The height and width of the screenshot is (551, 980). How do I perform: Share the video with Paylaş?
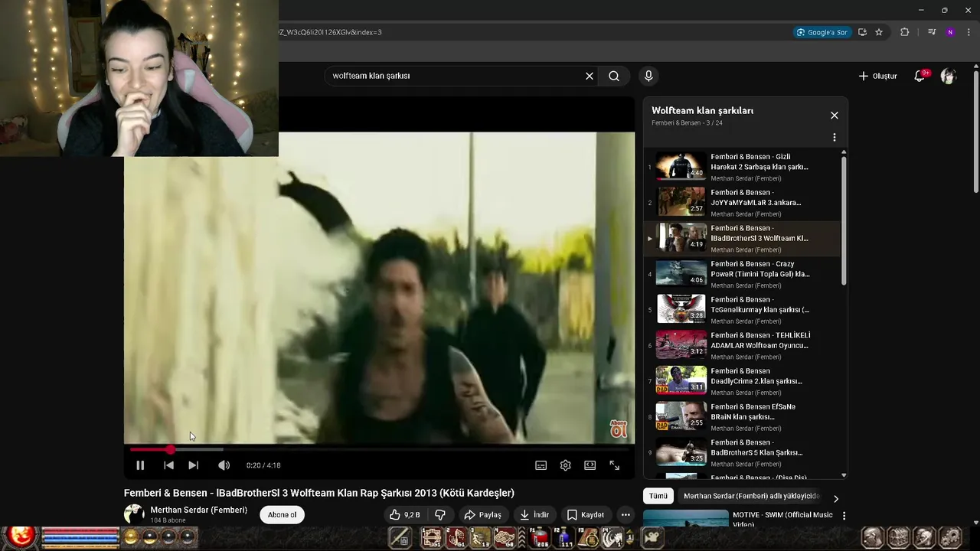[483, 515]
